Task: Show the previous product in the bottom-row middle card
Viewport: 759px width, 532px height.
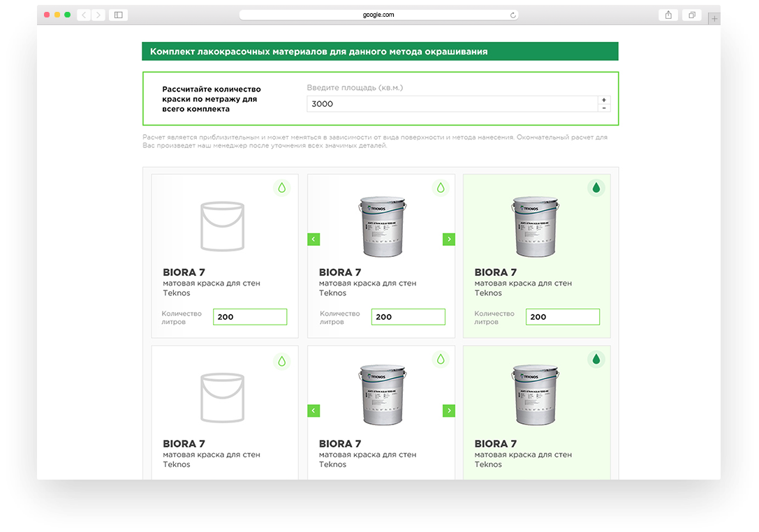Action: pyautogui.click(x=314, y=411)
